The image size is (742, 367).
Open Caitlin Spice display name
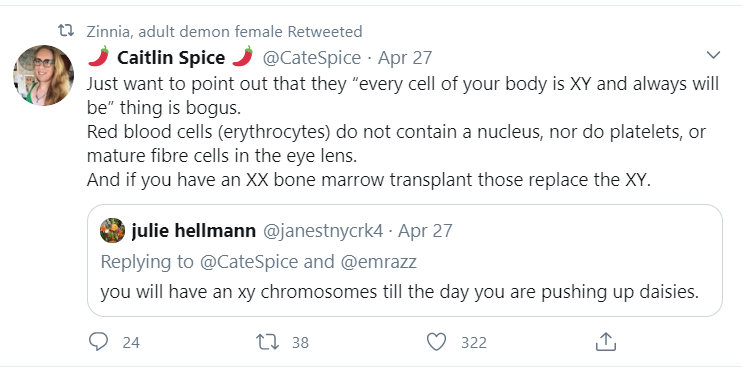(171, 58)
